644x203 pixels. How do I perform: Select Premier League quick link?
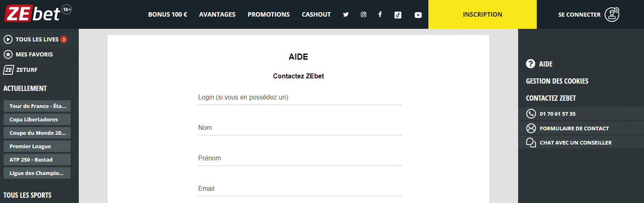[x=37, y=146]
